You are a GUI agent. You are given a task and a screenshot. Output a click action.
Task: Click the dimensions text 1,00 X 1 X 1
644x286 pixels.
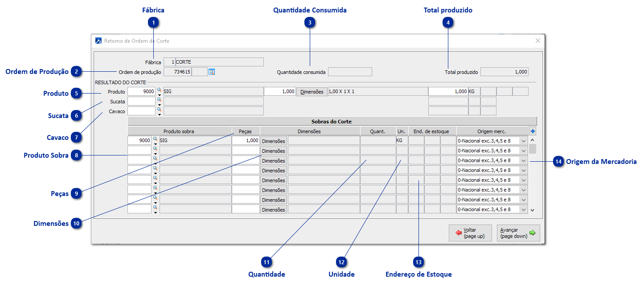pos(377,91)
